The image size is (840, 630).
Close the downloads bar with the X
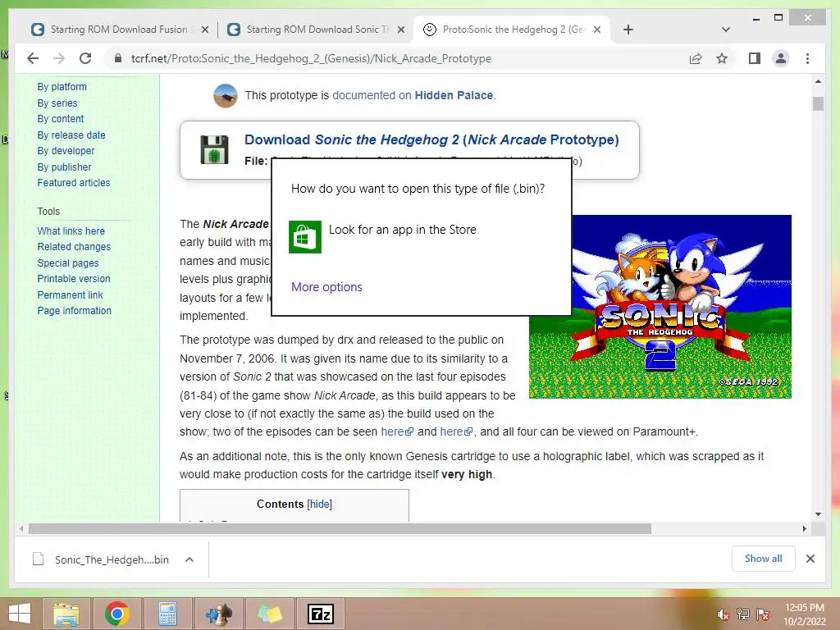click(810, 559)
